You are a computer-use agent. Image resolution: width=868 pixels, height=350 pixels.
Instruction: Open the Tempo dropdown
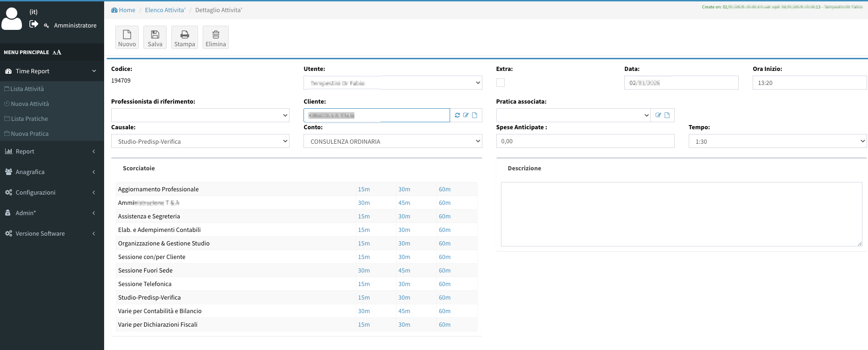coord(777,141)
